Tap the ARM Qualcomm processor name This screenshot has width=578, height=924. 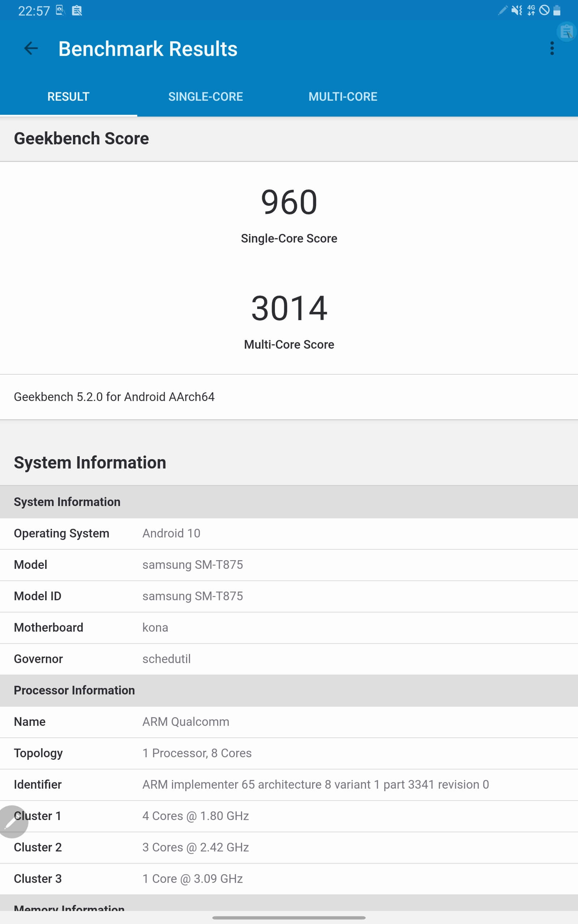click(186, 722)
